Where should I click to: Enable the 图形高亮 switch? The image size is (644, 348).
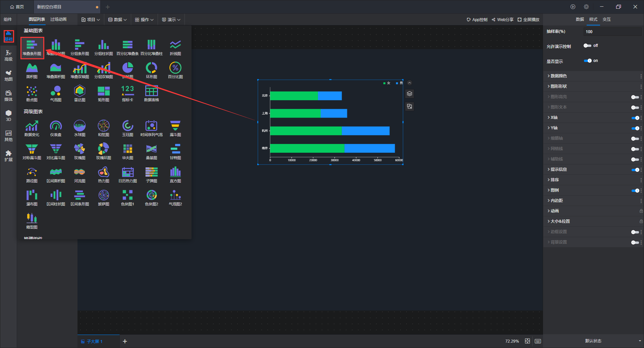point(635,97)
